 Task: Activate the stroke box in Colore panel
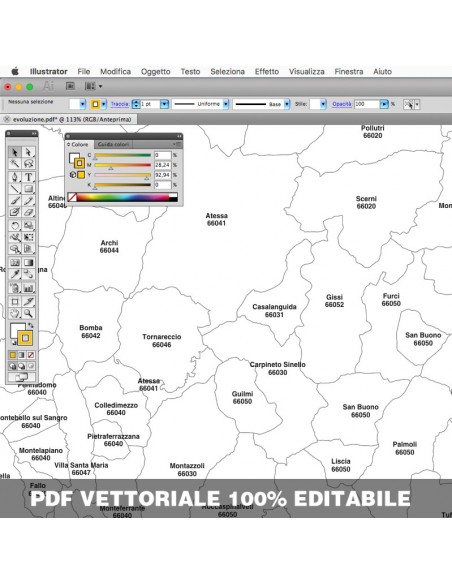[79, 163]
